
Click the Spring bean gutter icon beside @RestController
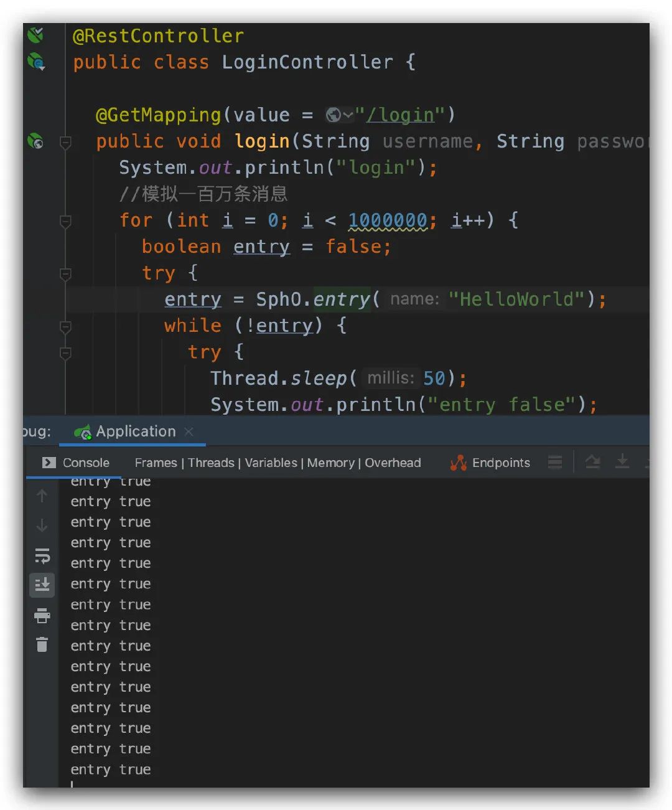[x=35, y=35]
